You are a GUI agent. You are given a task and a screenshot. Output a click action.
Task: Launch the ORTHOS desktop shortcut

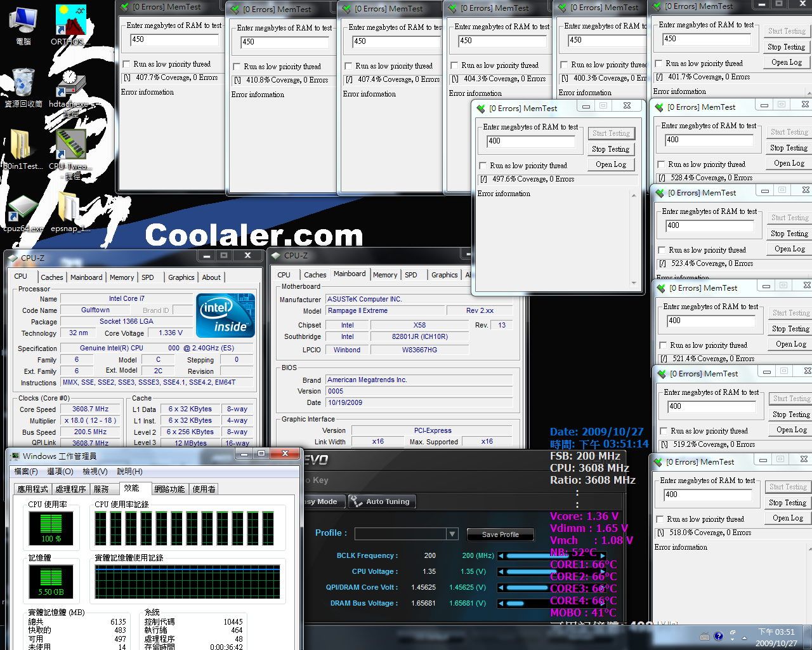point(70,25)
